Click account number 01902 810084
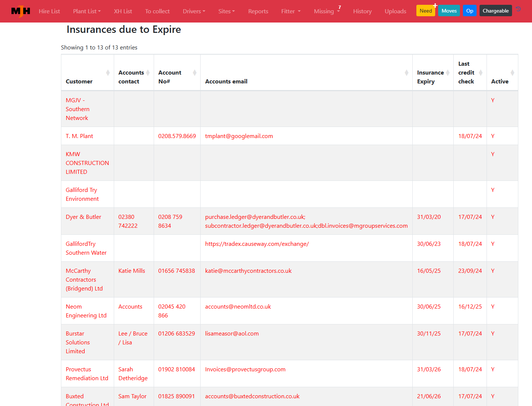This screenshot has width=532, height=406. (x=177, y=369)
